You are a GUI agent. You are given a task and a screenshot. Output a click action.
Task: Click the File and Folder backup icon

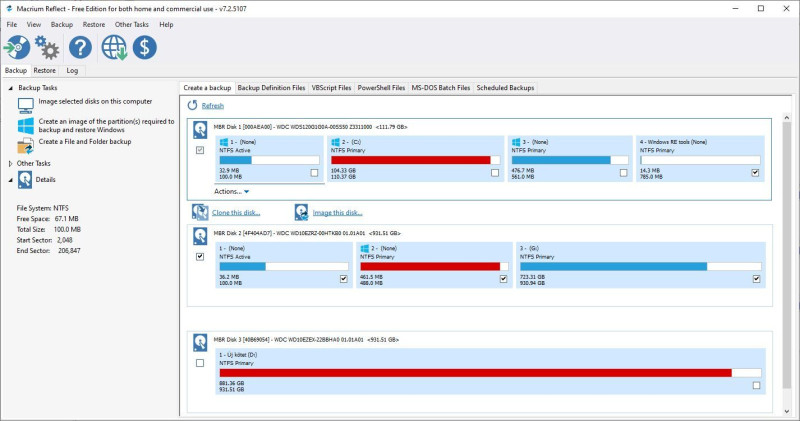[26, 145]
